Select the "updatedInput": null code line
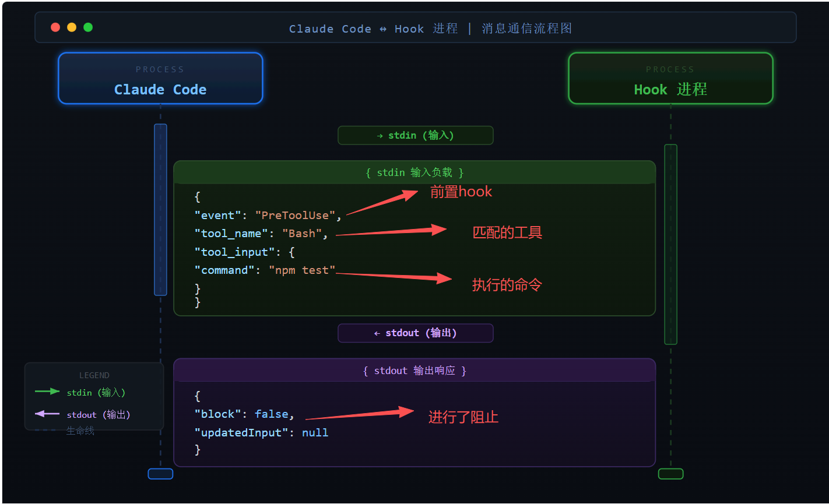Image resolution: width=829 pixels, height=504 pixels. pos(262,433)
